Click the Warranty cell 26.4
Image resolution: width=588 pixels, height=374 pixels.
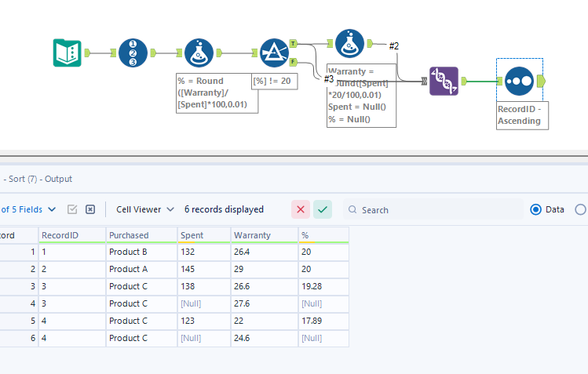265,252
